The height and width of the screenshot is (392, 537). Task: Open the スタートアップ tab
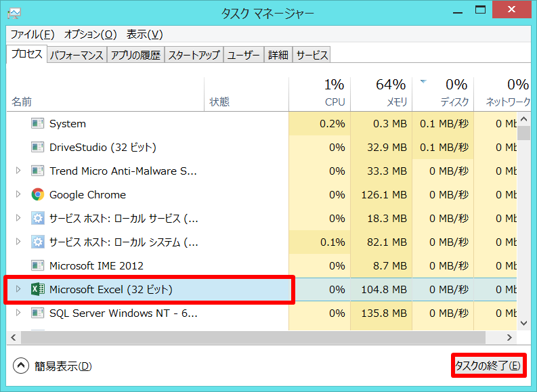pyautogui.click(x=194, y=55)
